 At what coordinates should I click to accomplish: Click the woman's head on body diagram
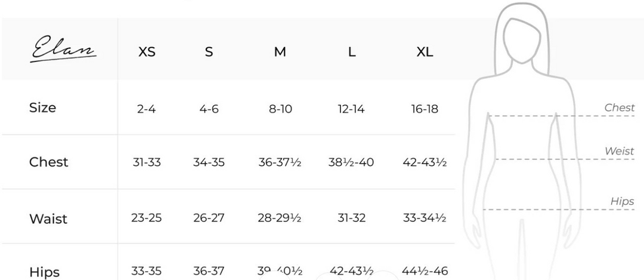pos(522,40)
